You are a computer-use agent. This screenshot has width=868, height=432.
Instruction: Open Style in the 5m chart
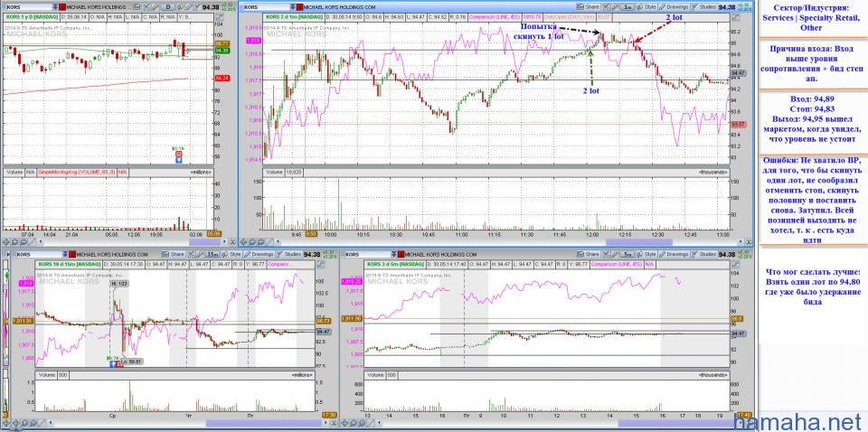click(646, 254)
